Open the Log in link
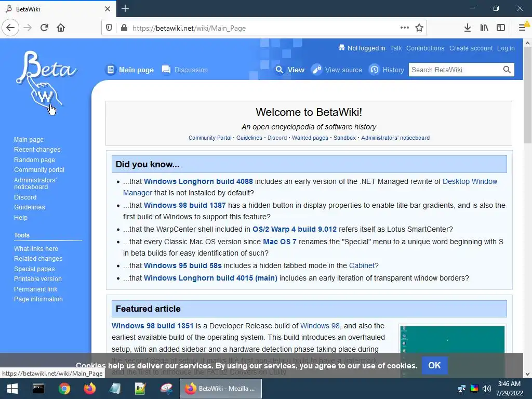Screen dimensions: 532x399 tap(506, 48)
